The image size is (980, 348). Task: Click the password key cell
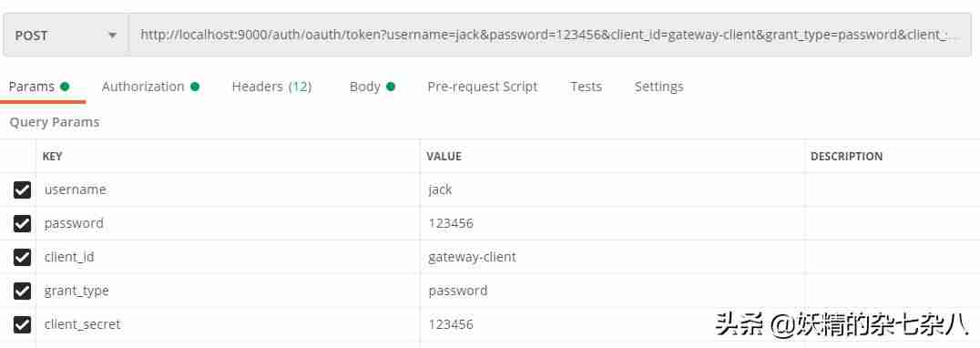point(228,224)
